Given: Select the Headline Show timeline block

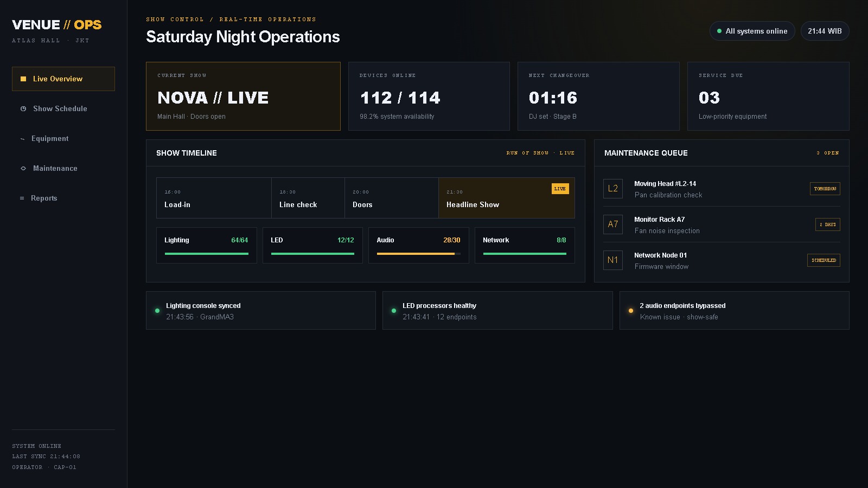Looking at the screenshot, I should (507, 198).
